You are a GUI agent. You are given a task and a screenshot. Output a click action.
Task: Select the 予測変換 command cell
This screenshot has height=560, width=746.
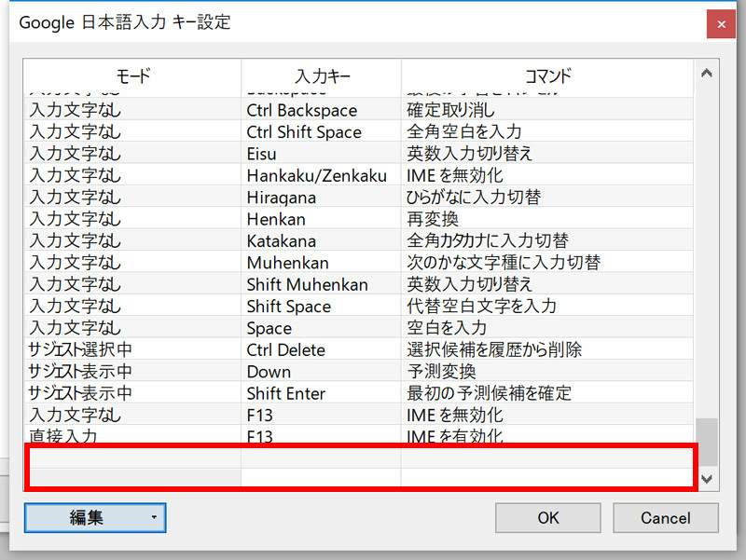pyautogui.click(x=547, y=372)
